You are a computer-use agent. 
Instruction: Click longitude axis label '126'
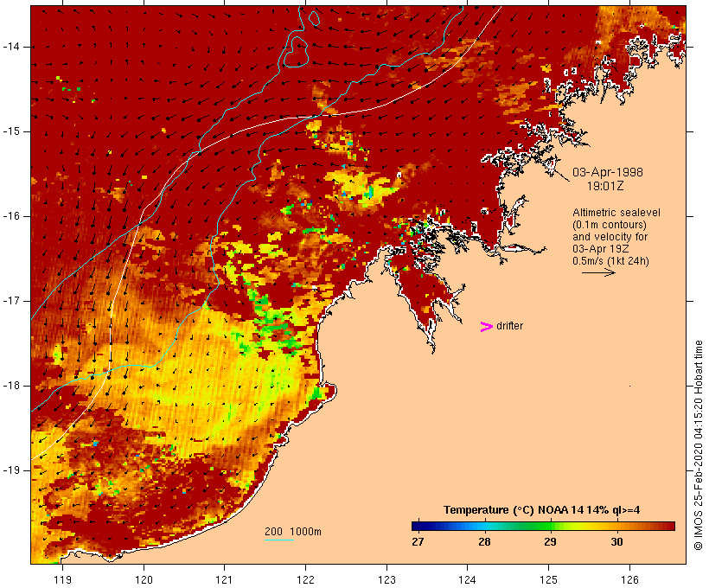(629, 579)
